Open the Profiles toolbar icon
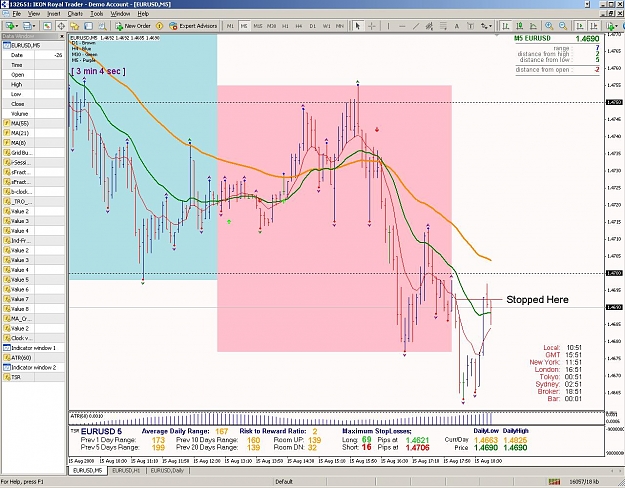Screen dimensions: 625x488 [x=27, y=26]
